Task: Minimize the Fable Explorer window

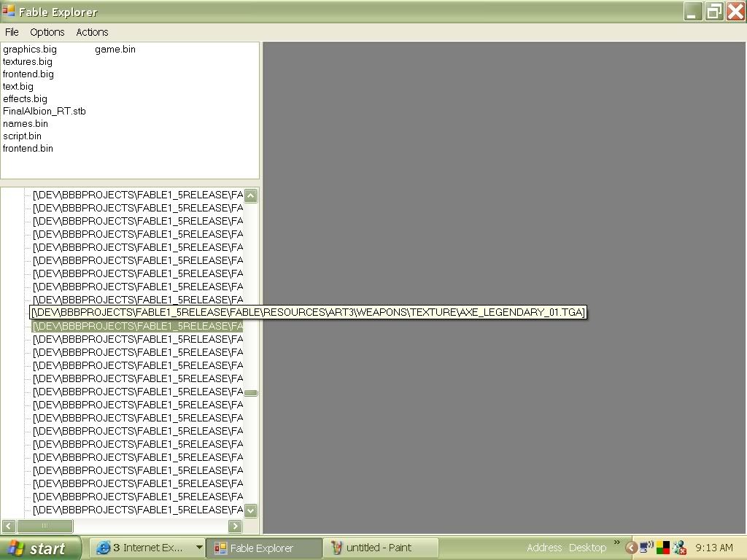Action: (x=693, y=12)
